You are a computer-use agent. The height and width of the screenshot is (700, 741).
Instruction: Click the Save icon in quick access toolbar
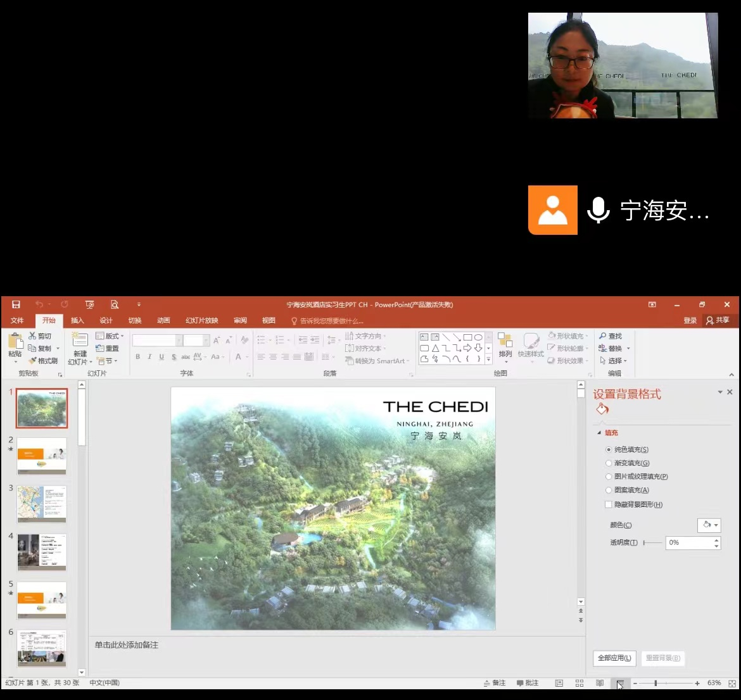point(16,304)
